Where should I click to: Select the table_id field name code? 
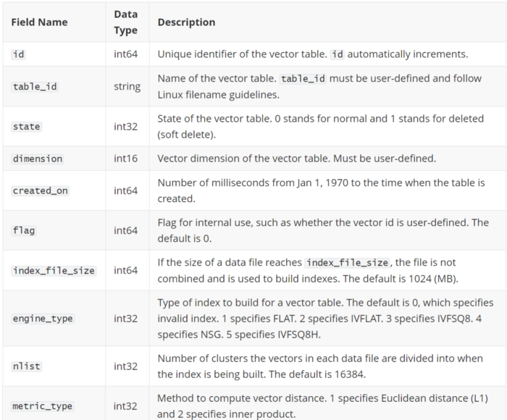pos(35,87)
